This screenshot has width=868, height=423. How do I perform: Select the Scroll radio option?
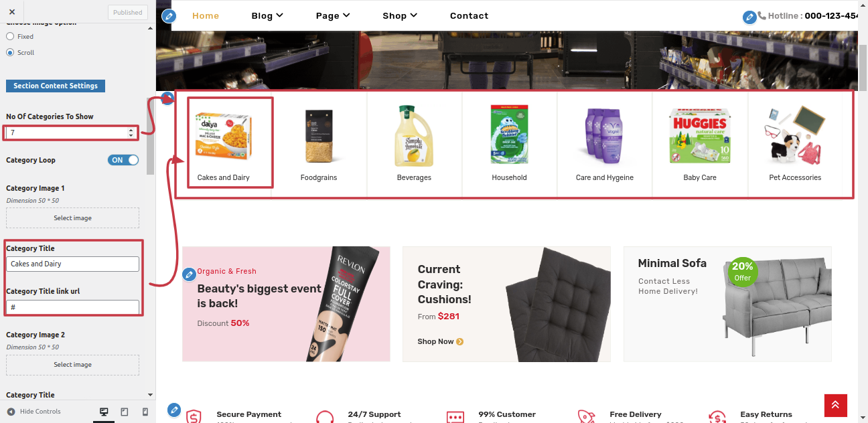click(x=10, y=52)
